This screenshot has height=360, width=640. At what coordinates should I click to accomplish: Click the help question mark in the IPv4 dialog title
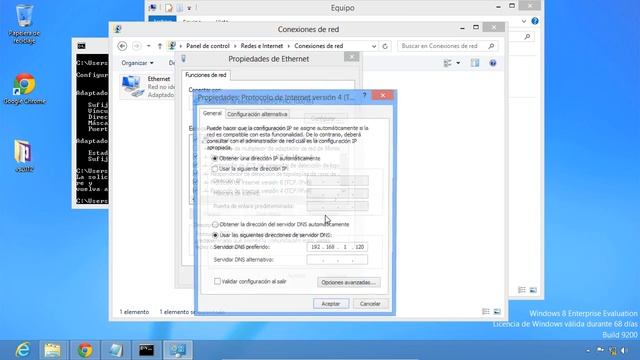tap(364, 95)
